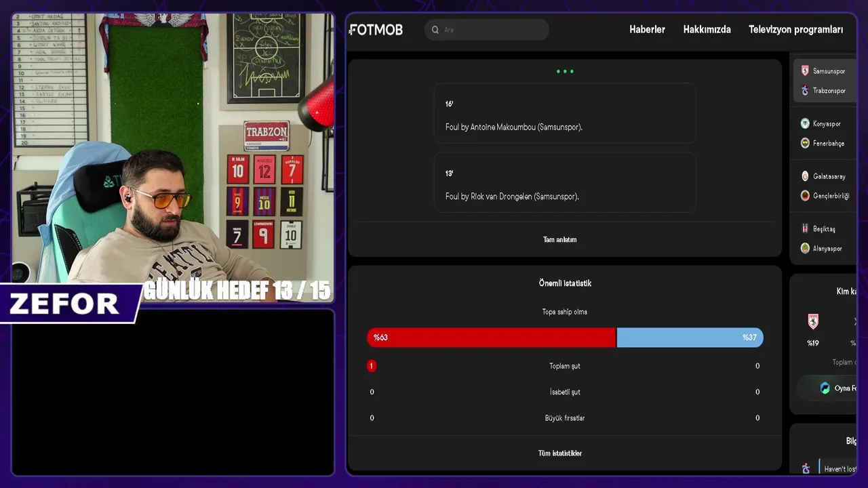The image size is (868, 488).
Task: Click Trabzonspor crest in info card
Action: [806, 468]
